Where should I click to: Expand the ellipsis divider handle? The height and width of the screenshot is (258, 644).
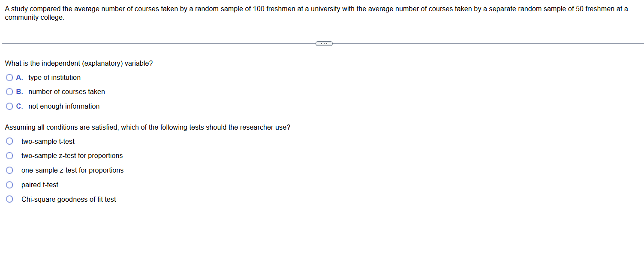[324, 43]
